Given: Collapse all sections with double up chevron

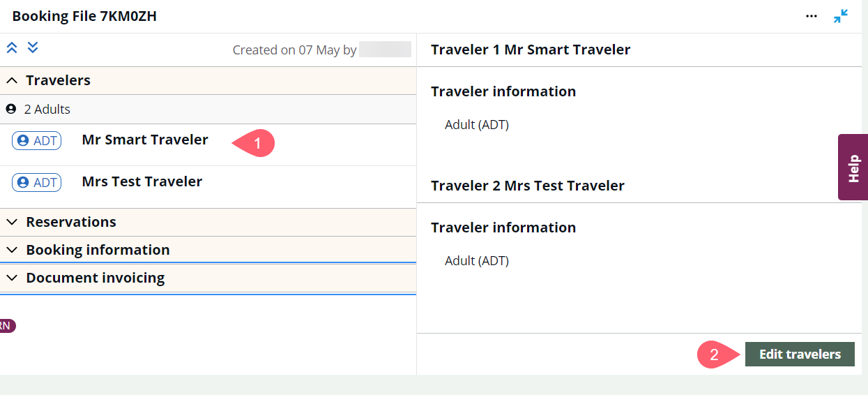Looking at the screenshot, I should click(12, 47).
